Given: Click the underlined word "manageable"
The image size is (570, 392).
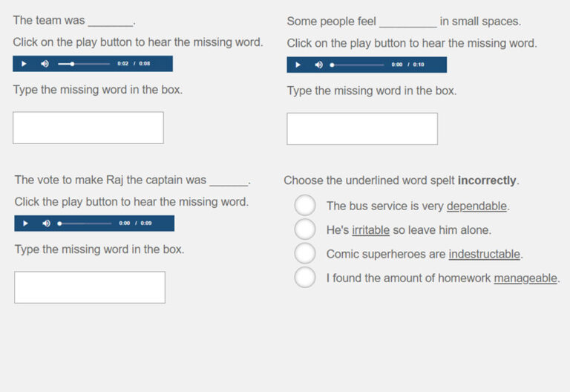Looking at the screenshot, I should (x=525, y=278).
